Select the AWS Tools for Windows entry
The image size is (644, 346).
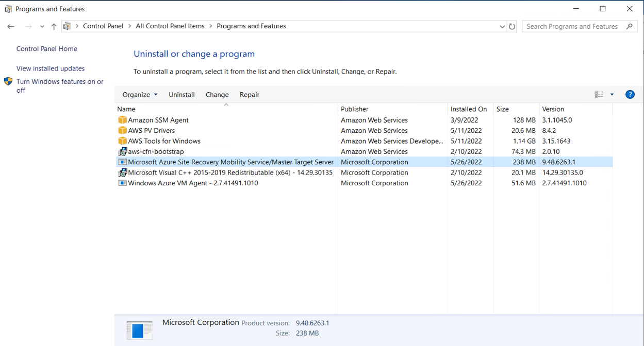point(164,141)
